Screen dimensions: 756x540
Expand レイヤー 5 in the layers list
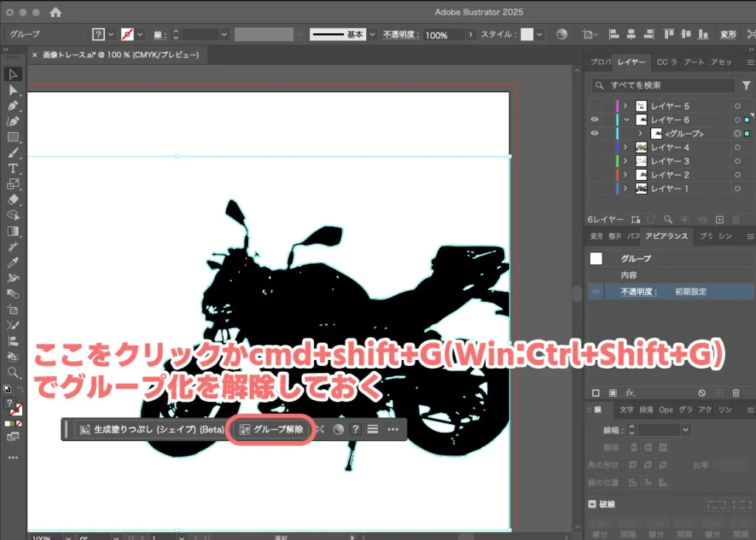click(x=625, y=106)
